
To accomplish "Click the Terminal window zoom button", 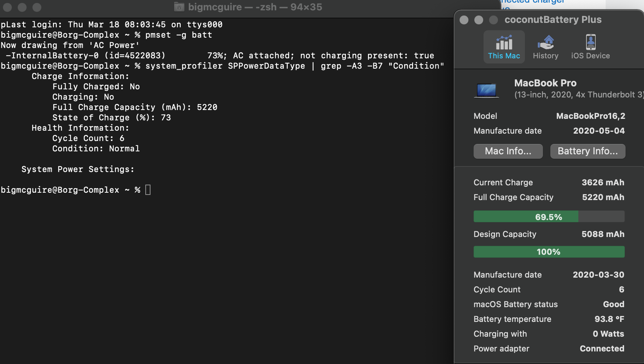I will click(37, 7).
